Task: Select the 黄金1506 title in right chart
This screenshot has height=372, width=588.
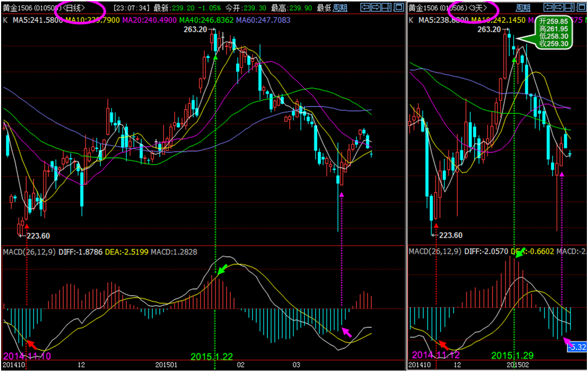Action: tap(423, 8)
